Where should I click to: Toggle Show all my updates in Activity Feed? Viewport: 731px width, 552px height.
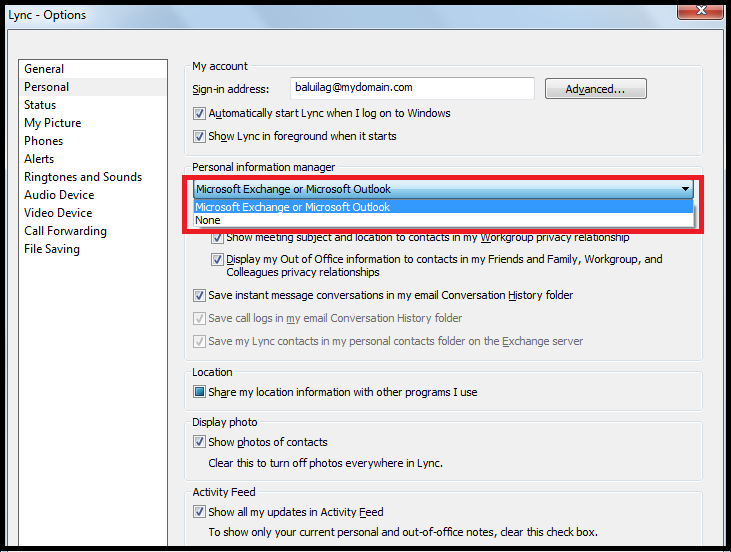click(199, 512)
